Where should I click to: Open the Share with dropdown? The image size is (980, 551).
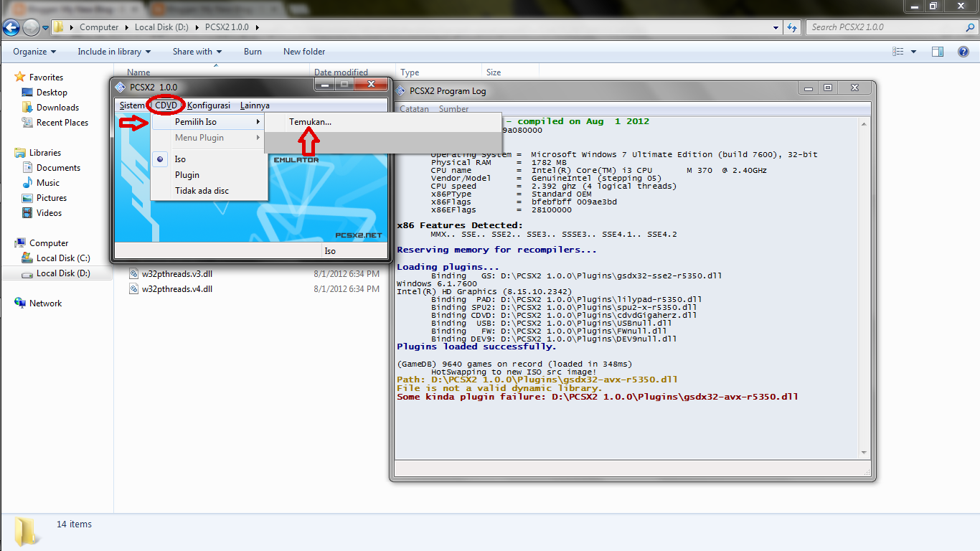[197, 52]
